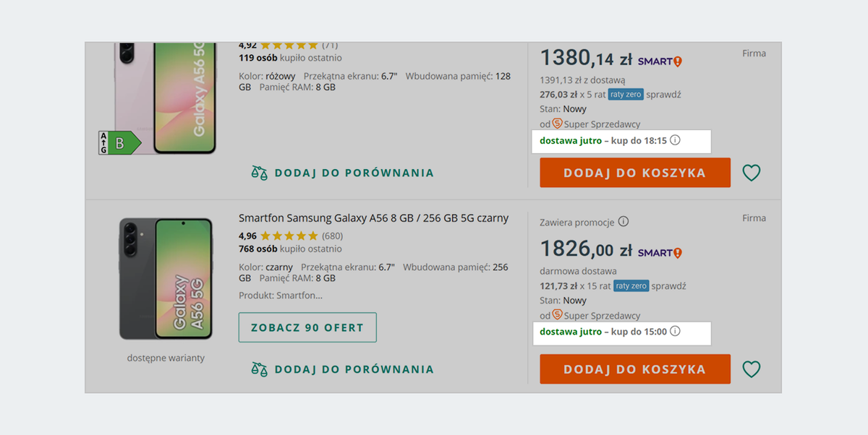The height and width of the screenshot is (435, 868).
Task: Select the comparison scales icon for black A56
Action: (x=258, y=369)
